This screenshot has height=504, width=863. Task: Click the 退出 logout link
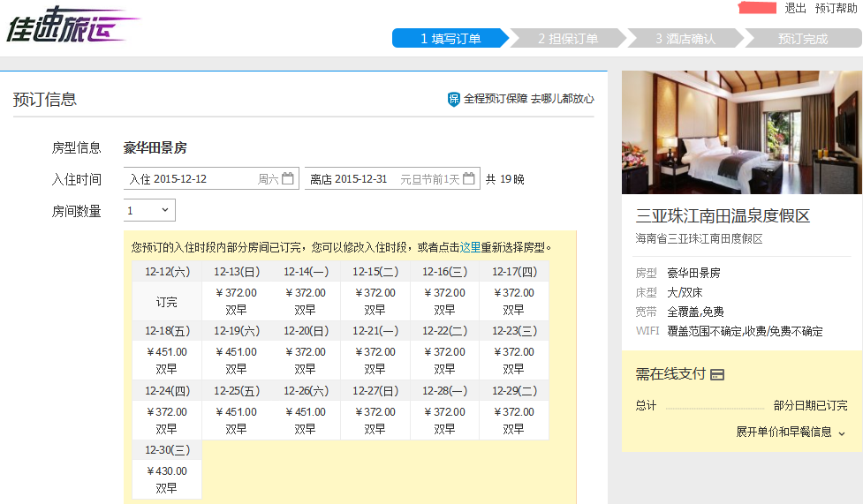coord(795,8)
